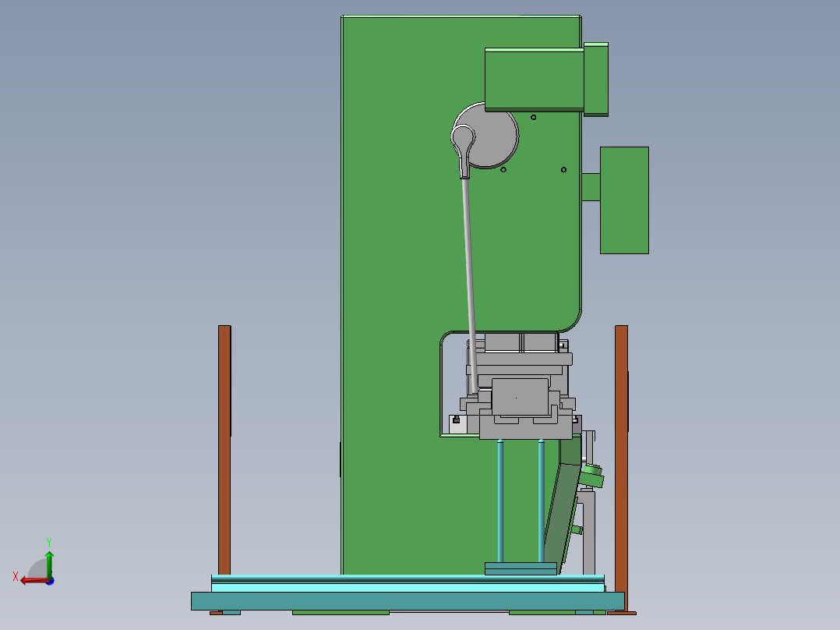The width and height of the screenshot is (840, 630).
Task: Select the green rectangular block at far right
Action: [625, 200]
